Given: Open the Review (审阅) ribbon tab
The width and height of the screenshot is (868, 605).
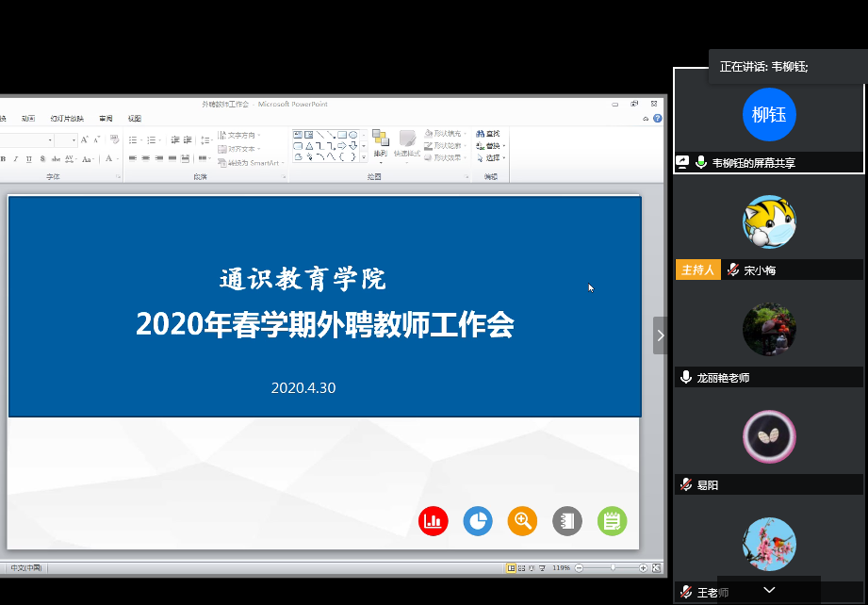Looking at the screenshot, I should pos(106,119).
